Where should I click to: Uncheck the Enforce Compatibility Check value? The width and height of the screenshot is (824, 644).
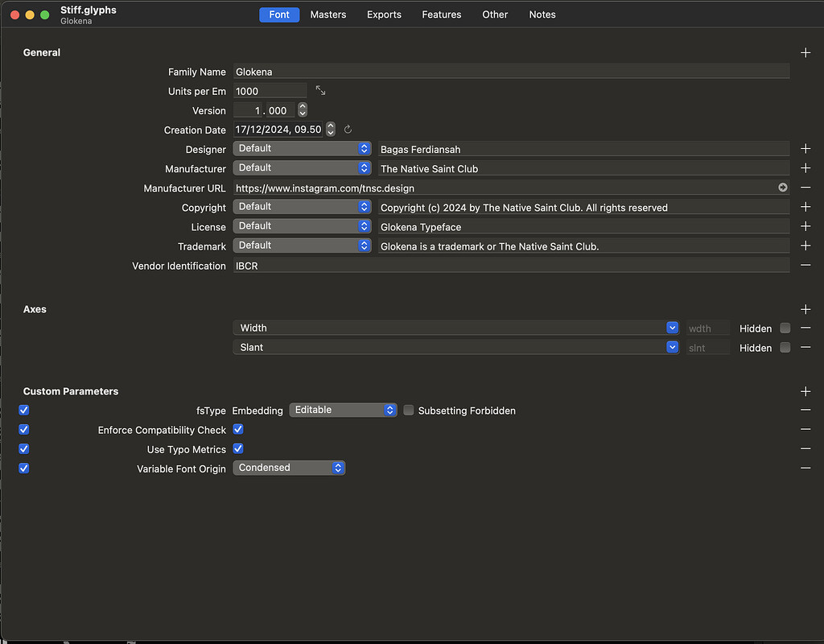(x=238, y=430)
